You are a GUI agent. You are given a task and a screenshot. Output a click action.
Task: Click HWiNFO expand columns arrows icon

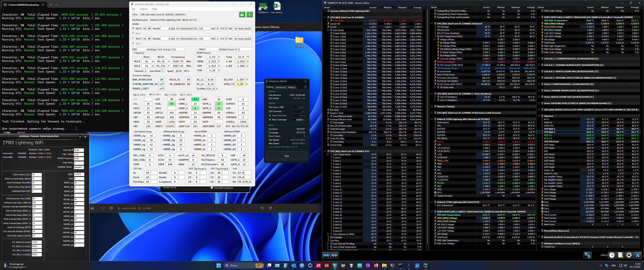click(326, 255)
